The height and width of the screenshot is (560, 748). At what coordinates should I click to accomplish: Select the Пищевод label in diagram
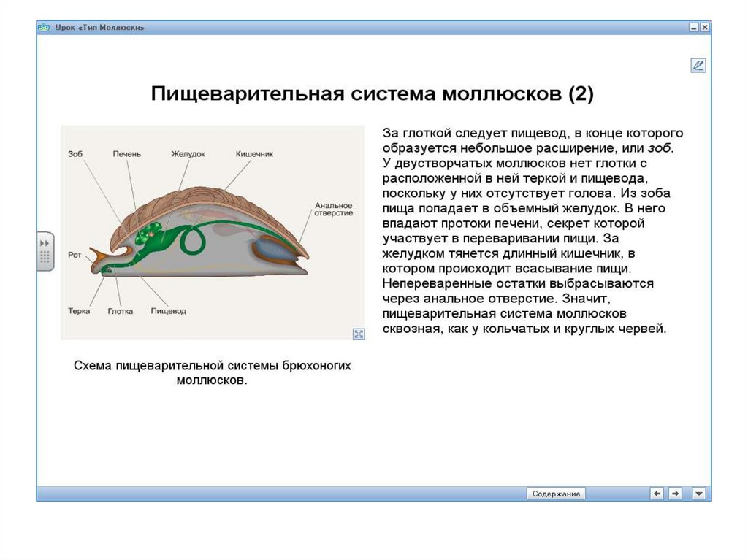point(168,311)
